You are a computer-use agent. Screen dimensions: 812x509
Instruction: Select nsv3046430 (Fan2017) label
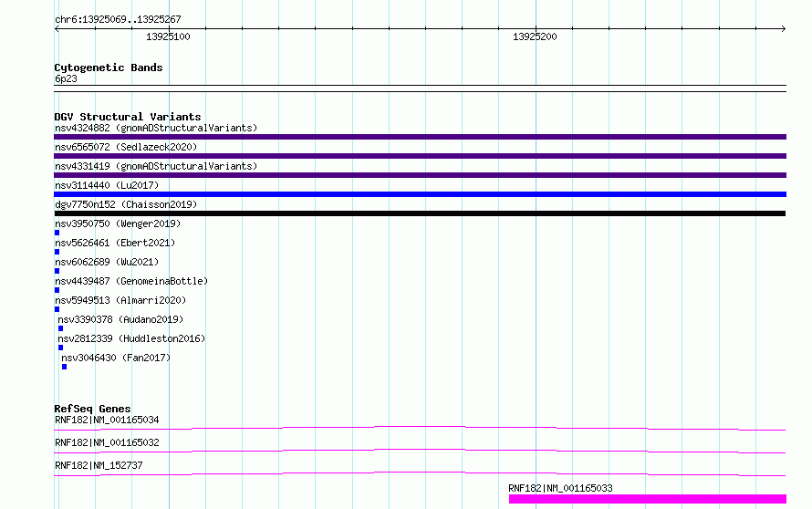(116, 358)
